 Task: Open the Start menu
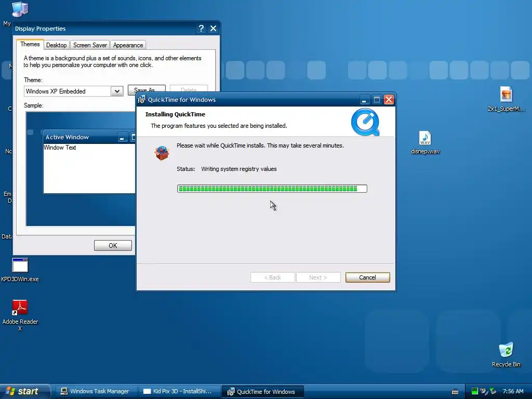click(x=24, y=391)
